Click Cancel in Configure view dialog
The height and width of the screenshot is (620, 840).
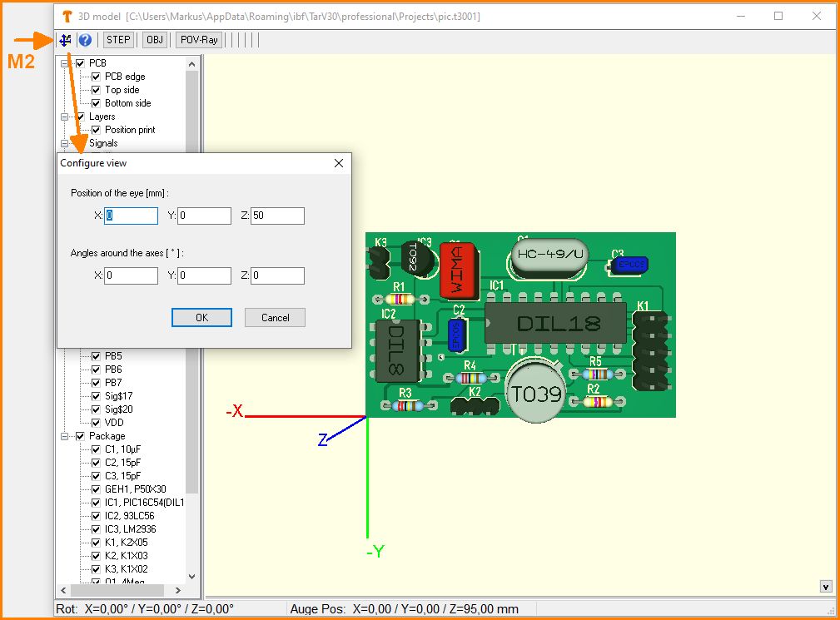coord(275,317)
